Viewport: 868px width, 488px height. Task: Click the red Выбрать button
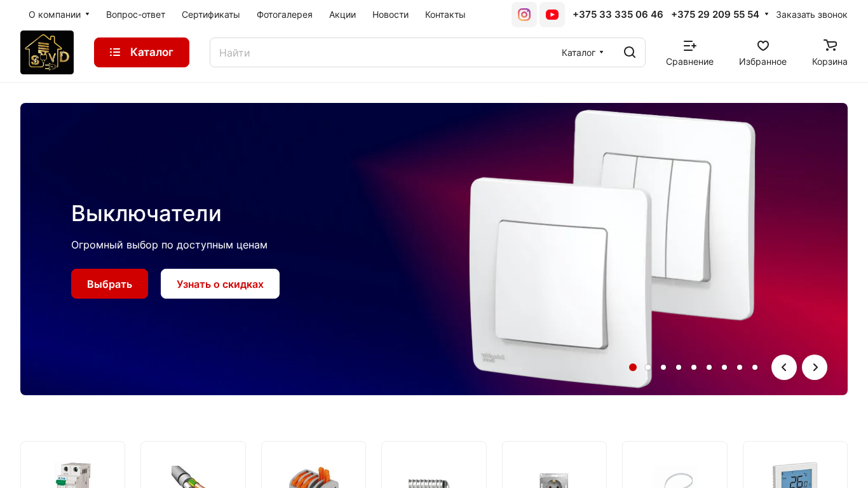click(109, 283)
